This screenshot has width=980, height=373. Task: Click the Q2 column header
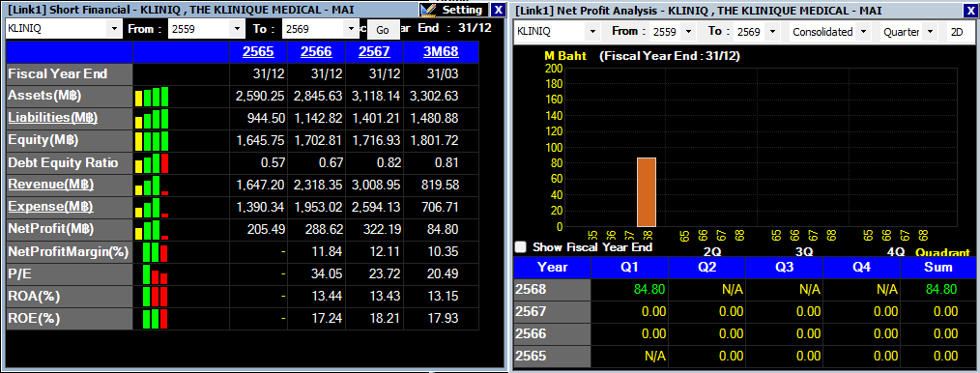pos(706,268)
